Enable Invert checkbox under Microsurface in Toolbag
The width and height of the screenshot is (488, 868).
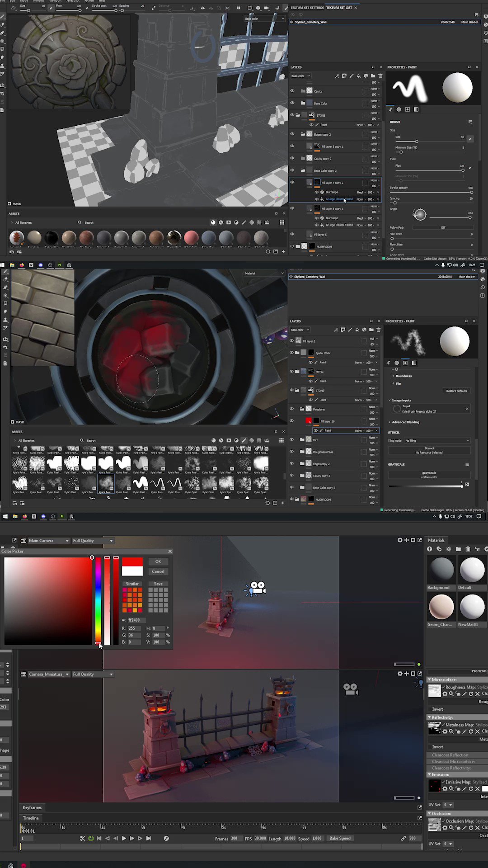[429, 709]
